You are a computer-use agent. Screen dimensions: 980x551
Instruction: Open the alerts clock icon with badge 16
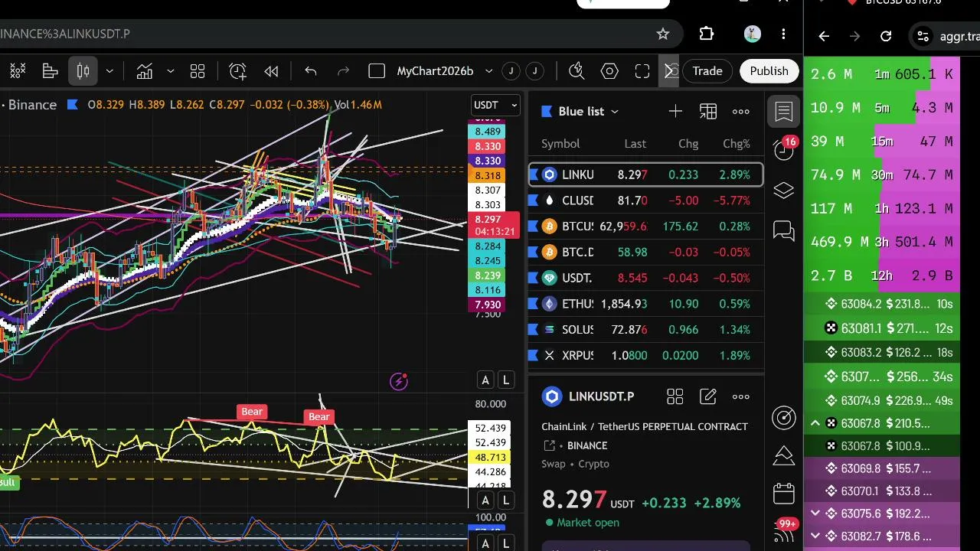(x=784, y=149)
